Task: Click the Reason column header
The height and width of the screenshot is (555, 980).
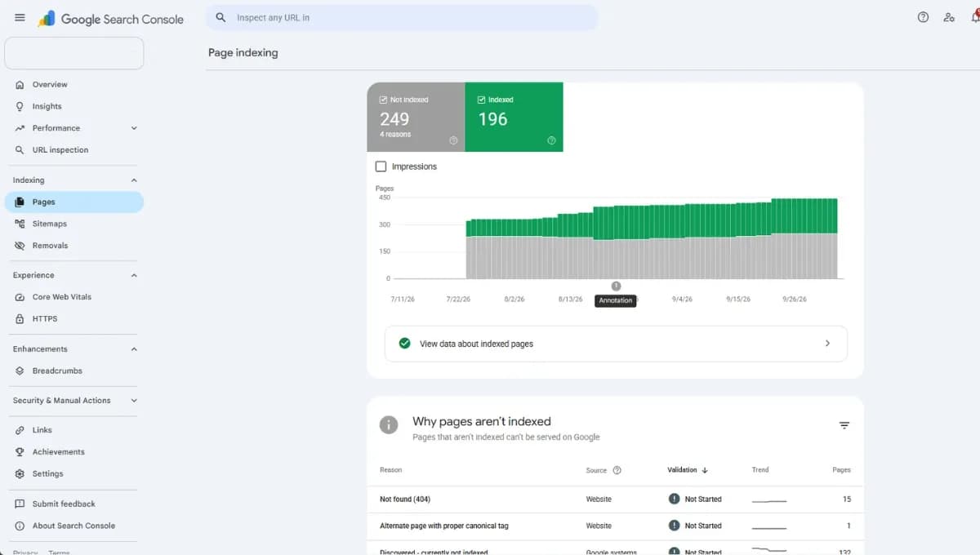Action: pos(391,470)
